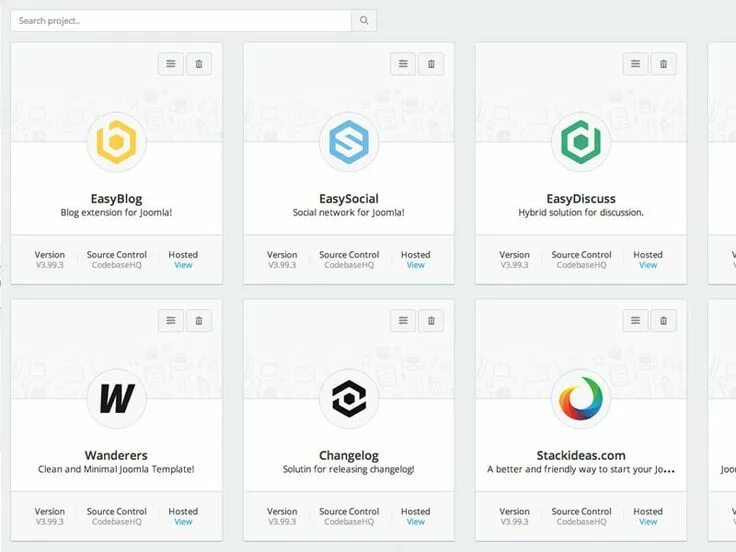This screenshot has width=736, height=552.
Task: Click 'Solutin for releasing changelog!' text
Action: pos(349,469)
